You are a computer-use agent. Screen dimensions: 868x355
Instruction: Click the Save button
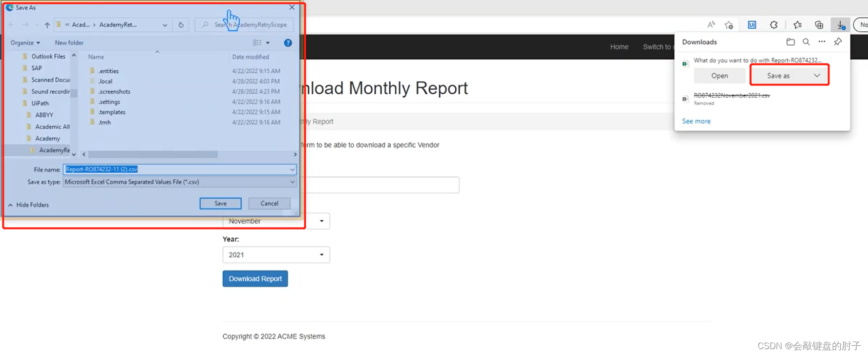(220, 204)
